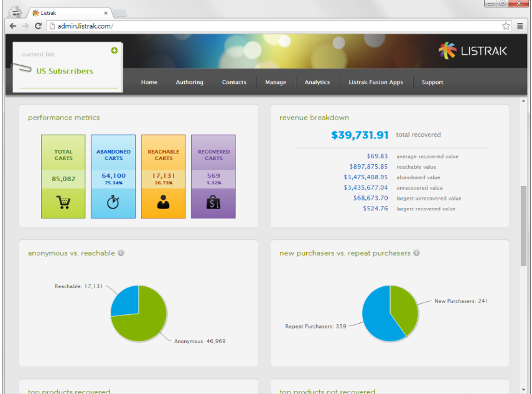This screenshot has height=394, width=532.
Task: Click the stopwatch icon in Abandoned Carts
Action: [x=113, y=202]
